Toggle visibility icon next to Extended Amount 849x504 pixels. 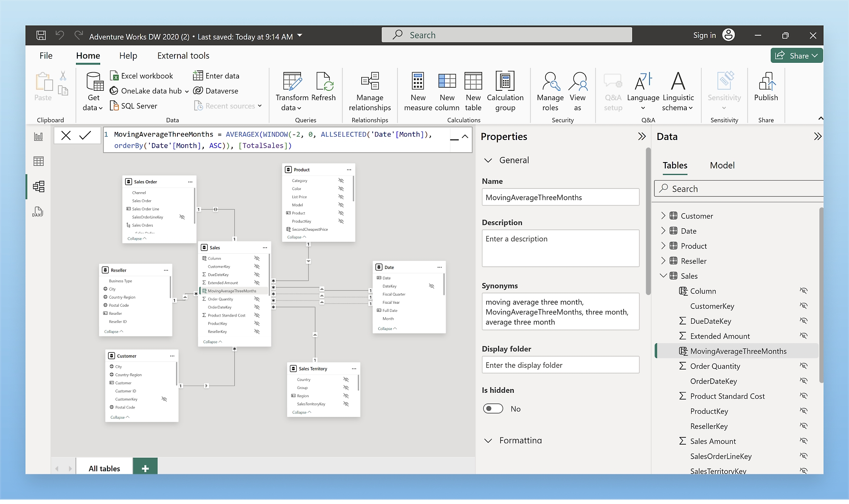click(x=804, y=336)
